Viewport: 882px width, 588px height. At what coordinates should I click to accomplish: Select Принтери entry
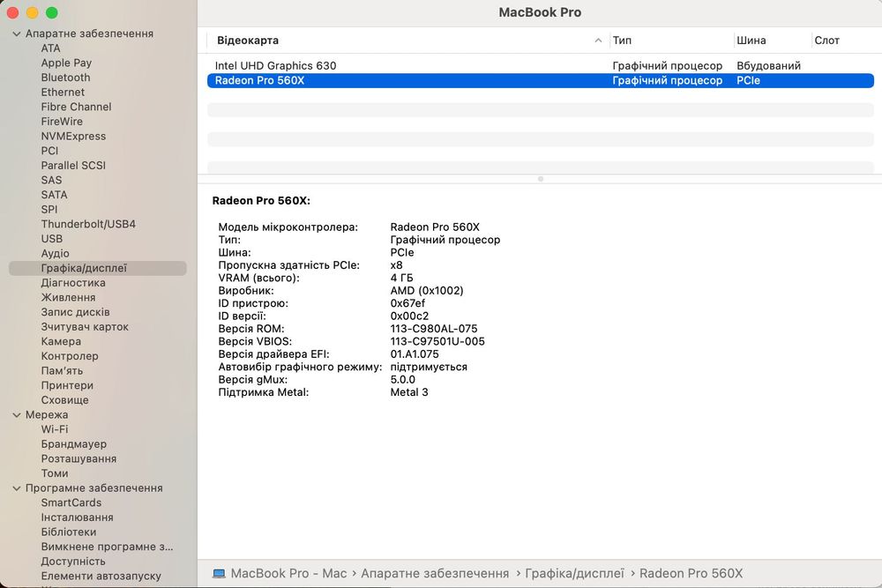point(67,385)
